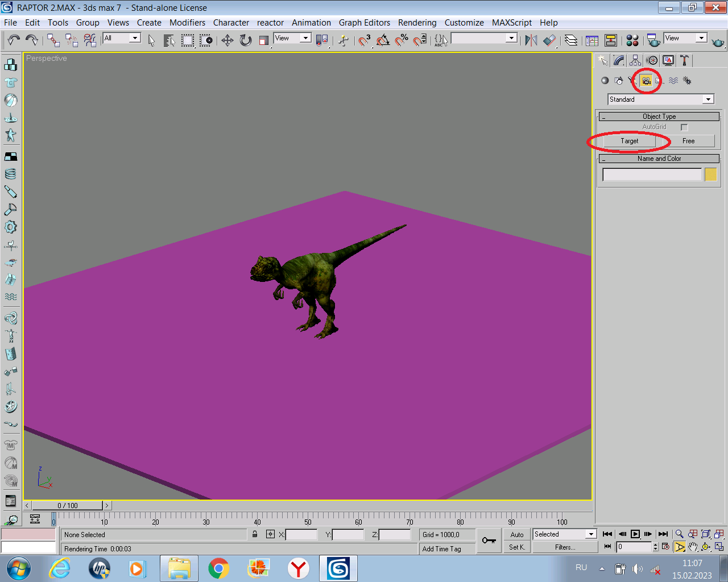Open Curve Editor icon in toolbar

pos(592,40)
